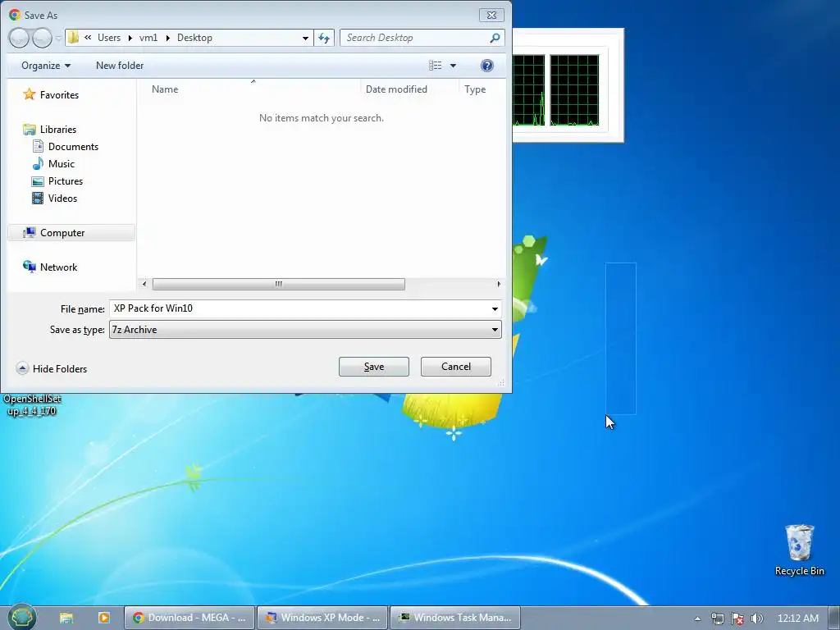Select Computer in the navigation pane
840x630 pixels.
click(x=71, y=232)
